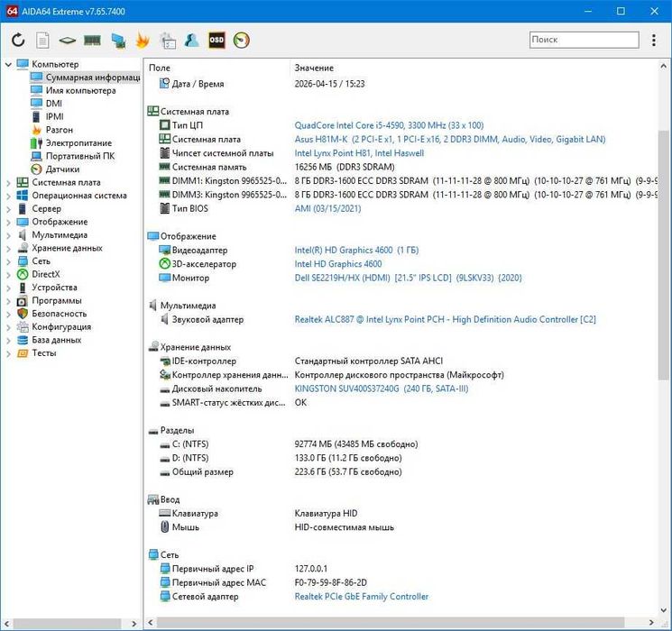Open KINGSTON SUV400S37240G drive link
This screenshot has width=672, height=631.
(x=382, y=389)
